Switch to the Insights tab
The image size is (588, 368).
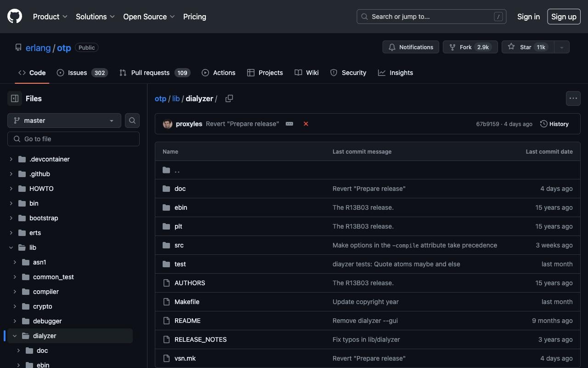click(x=396, y=73)
